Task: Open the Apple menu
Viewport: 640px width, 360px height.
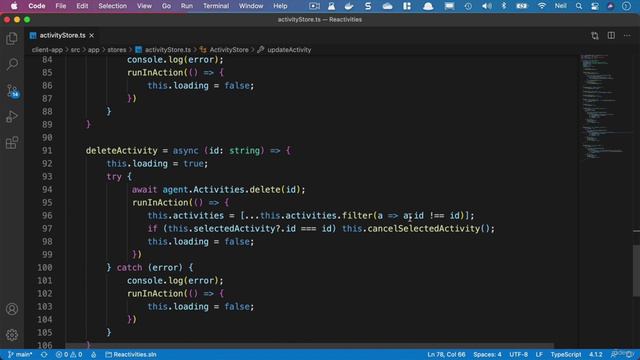Action: [x=14, y=6]
